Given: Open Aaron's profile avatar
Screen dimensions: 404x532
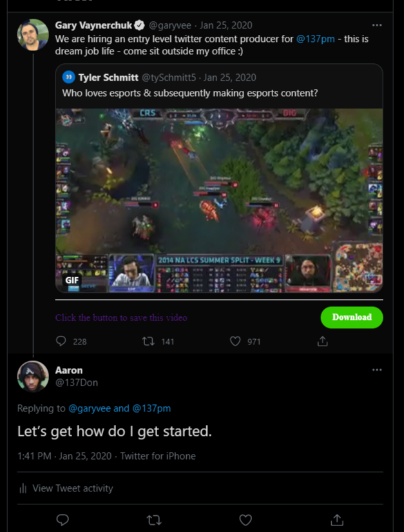Looking at the screenshot, I should (33, 377).
